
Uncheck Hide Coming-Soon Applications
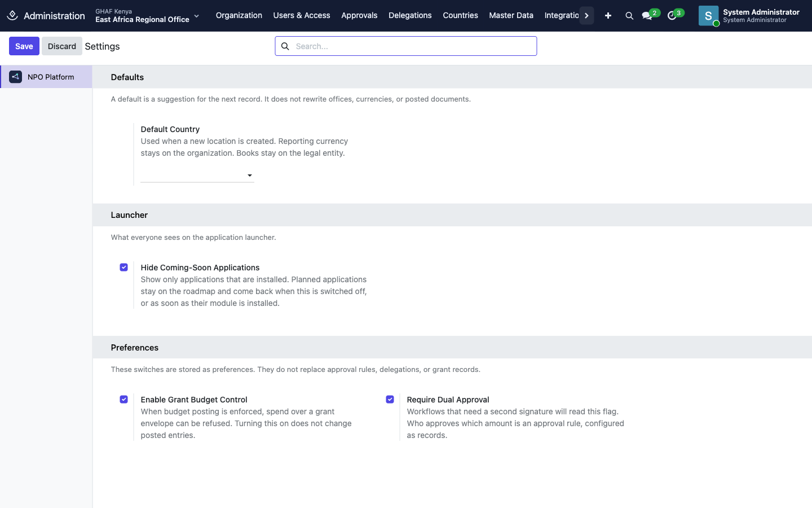click(x=124, y=268)
